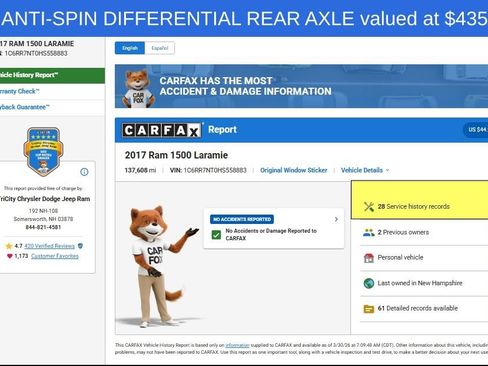Click the Anti-Spin Differential Rear Axle caption
Screen dimensions: 488x366
[244, 18]
